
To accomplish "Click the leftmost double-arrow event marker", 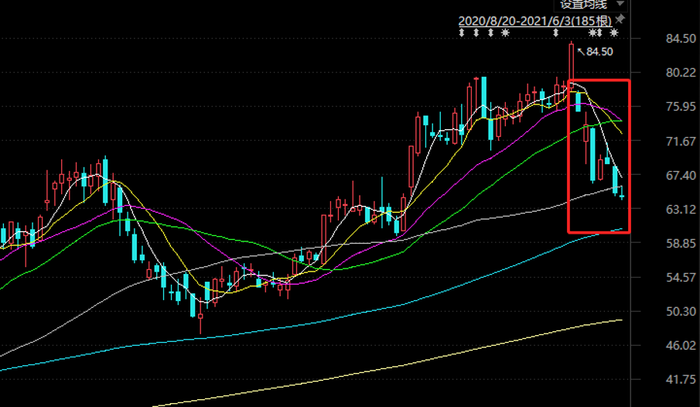I will tap(462, 33).
